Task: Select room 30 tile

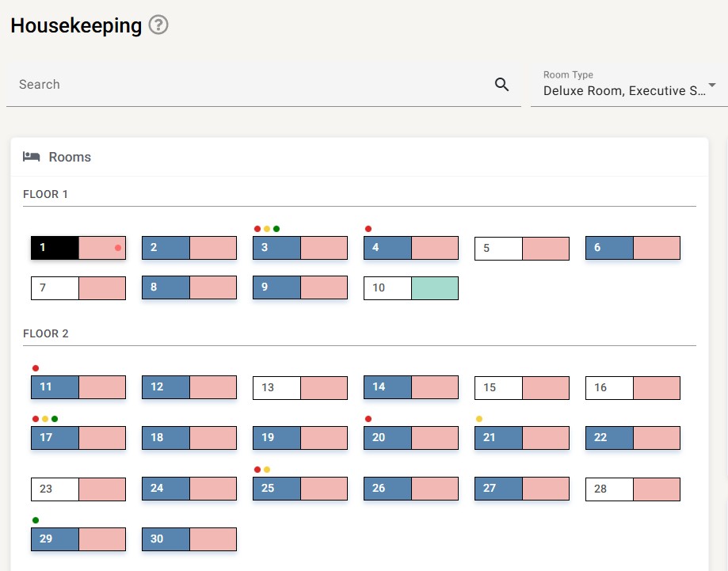Action: [x=166, y=539]
